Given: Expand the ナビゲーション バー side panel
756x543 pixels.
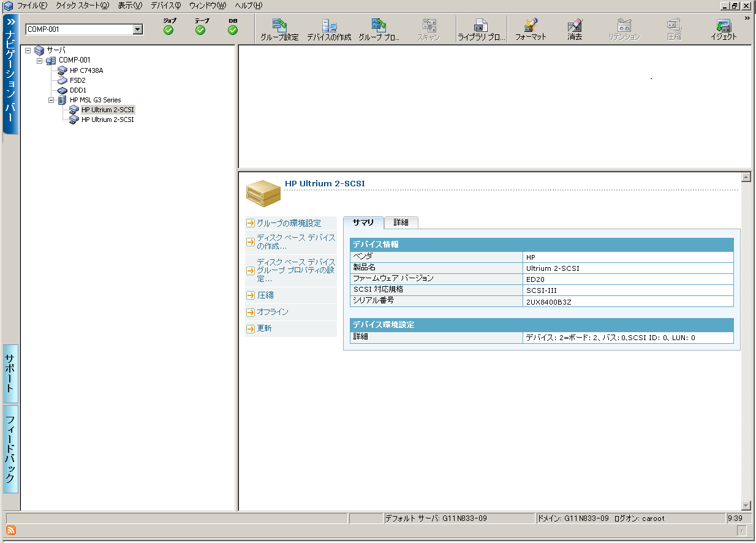Looking at the screenshot, I should coord(11,75).
